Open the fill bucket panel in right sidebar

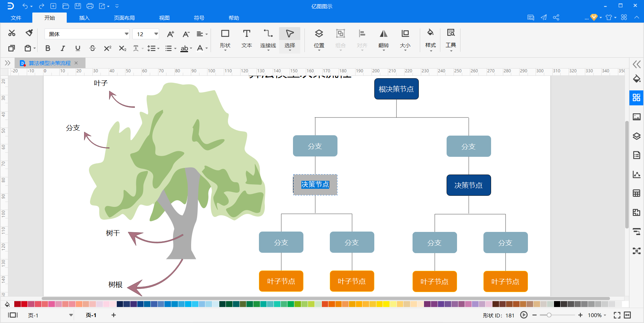tap(636, 79)
